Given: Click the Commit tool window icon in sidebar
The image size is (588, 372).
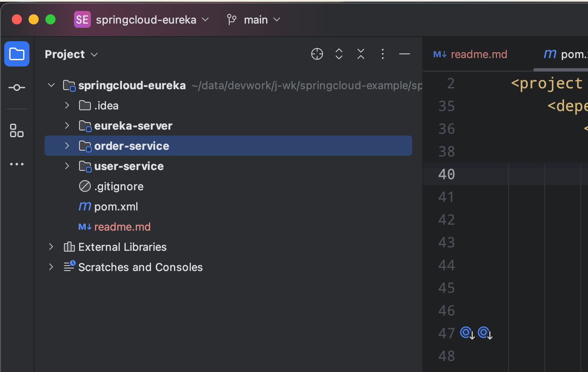Looking at the screenshot, I should pyautogui.click(x=17, y=87).
